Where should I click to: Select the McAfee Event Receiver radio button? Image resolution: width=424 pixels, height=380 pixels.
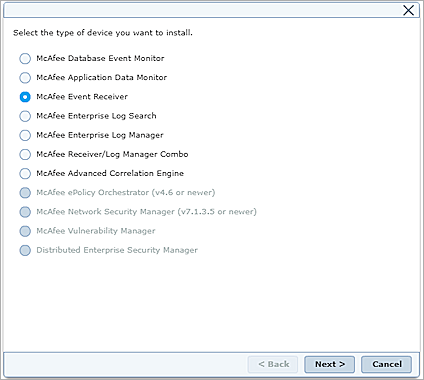click(25, 97)
